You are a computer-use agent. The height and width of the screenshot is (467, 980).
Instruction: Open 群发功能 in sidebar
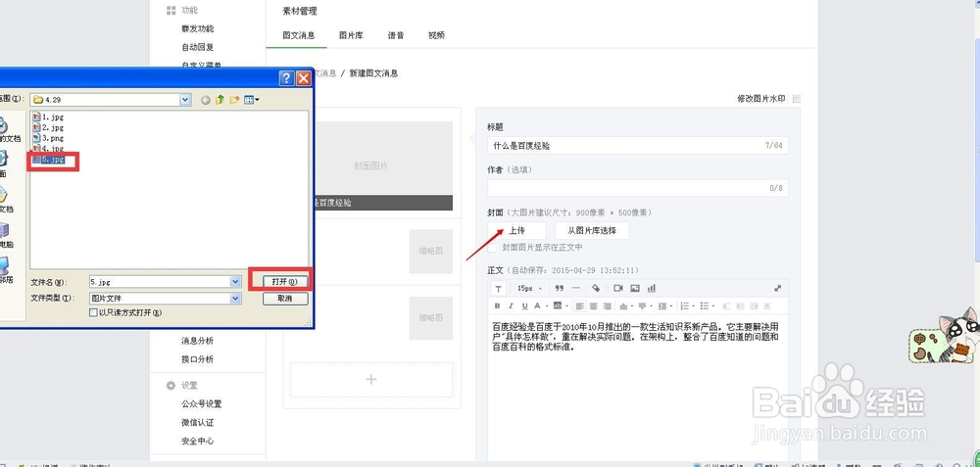pyautogui.click(x=198, y=28)
